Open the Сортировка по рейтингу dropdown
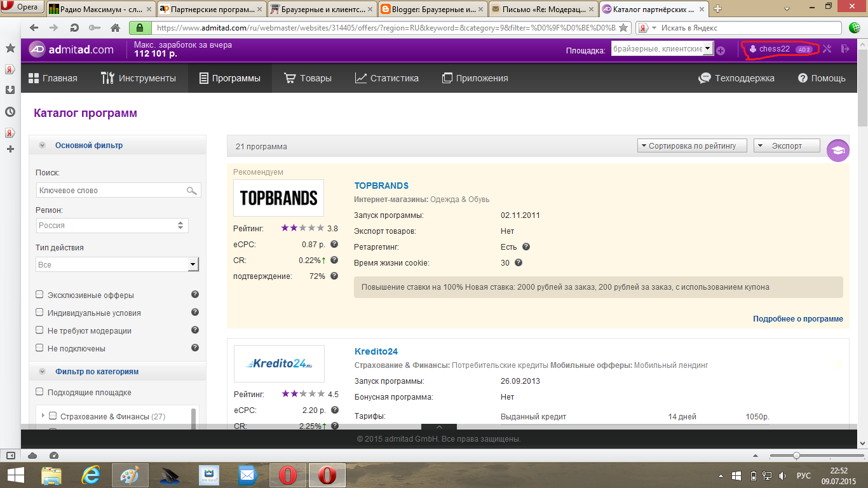 tap(691, 146)
